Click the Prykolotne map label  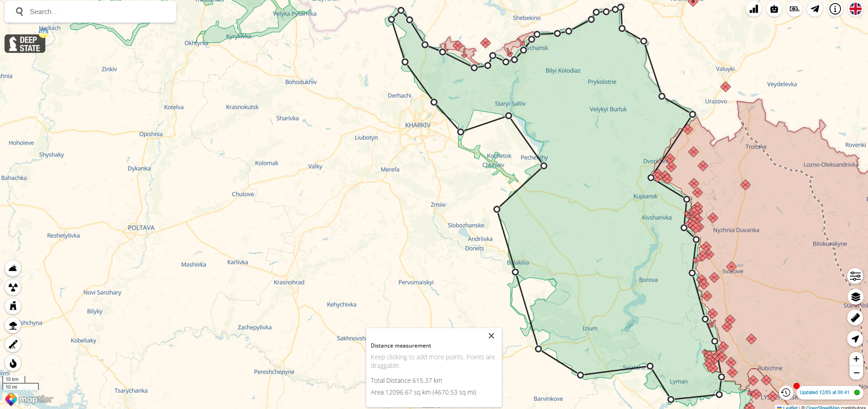(602, 82)
